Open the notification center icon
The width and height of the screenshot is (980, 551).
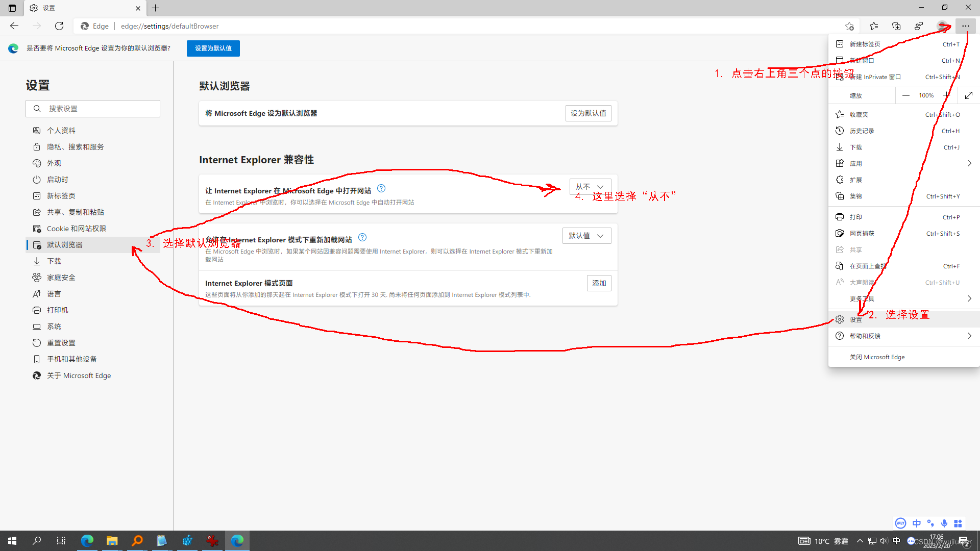coord(963,541)
